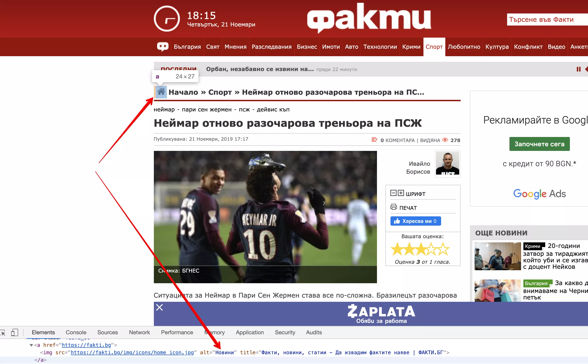
Task: Open the Application DevTools tab
Action: tap(250, 332)
